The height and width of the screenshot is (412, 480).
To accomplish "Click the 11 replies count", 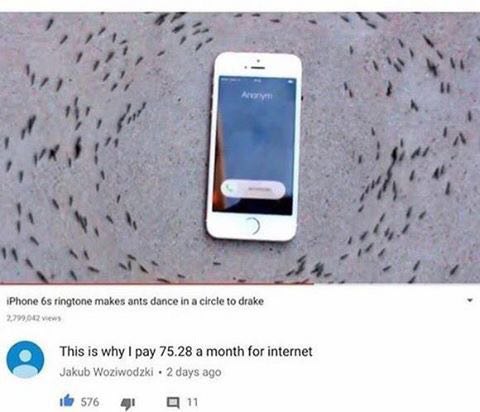I will point(192,402).
